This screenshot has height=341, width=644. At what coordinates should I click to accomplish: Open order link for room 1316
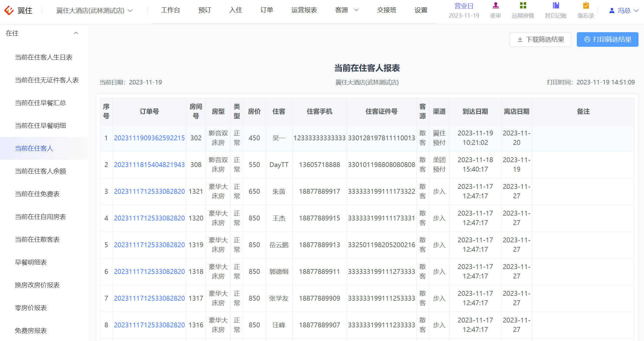click(149, 325)
